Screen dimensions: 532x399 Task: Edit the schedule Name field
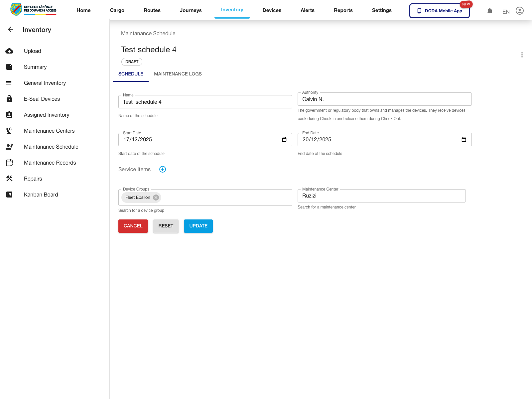(x=205, y=102)
